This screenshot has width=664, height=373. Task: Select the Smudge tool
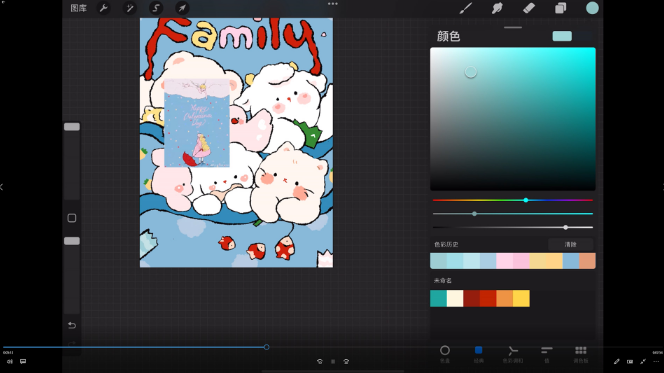497,8
